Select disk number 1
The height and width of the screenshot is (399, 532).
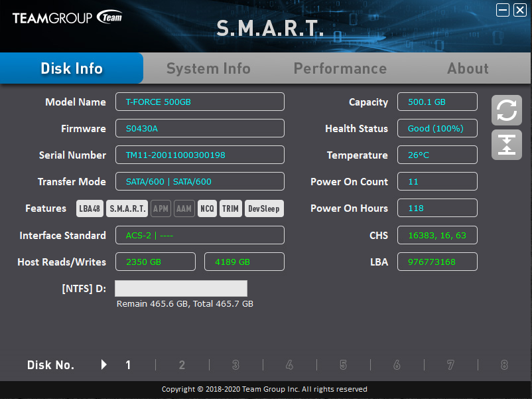(128, 364)
